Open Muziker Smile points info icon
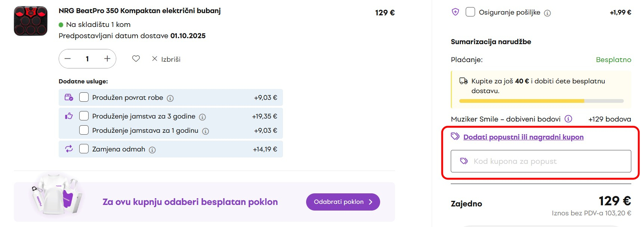The height and width of the screenshot is (227, 644). coord(568,119)
